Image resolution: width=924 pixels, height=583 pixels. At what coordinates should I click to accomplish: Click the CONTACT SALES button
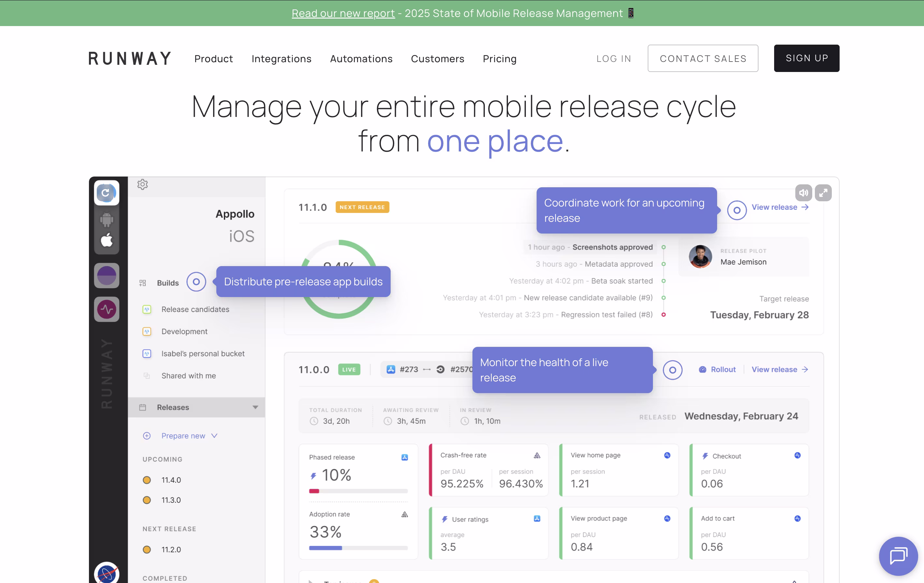point(702,58)
